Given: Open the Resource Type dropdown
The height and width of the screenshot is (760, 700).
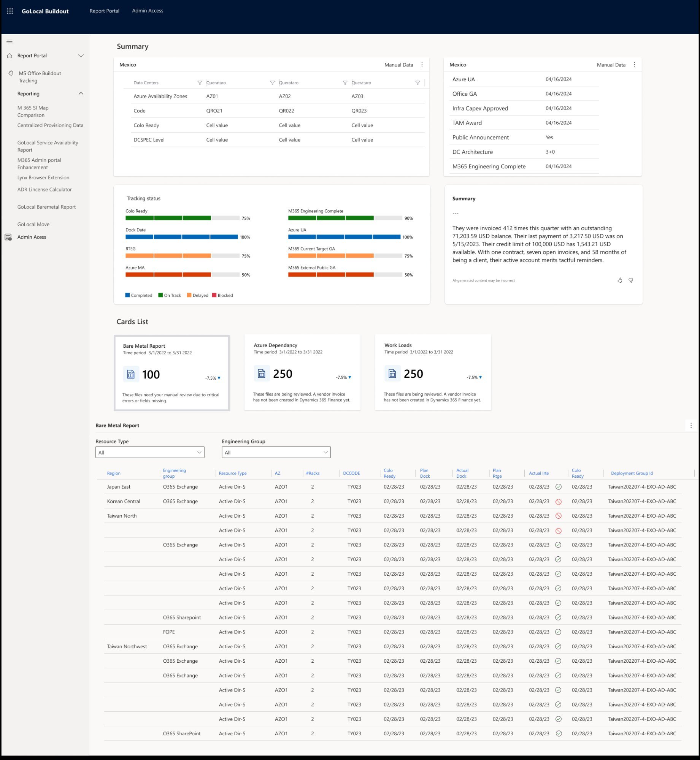Looking at the screenshot, I should click(150, 452).
